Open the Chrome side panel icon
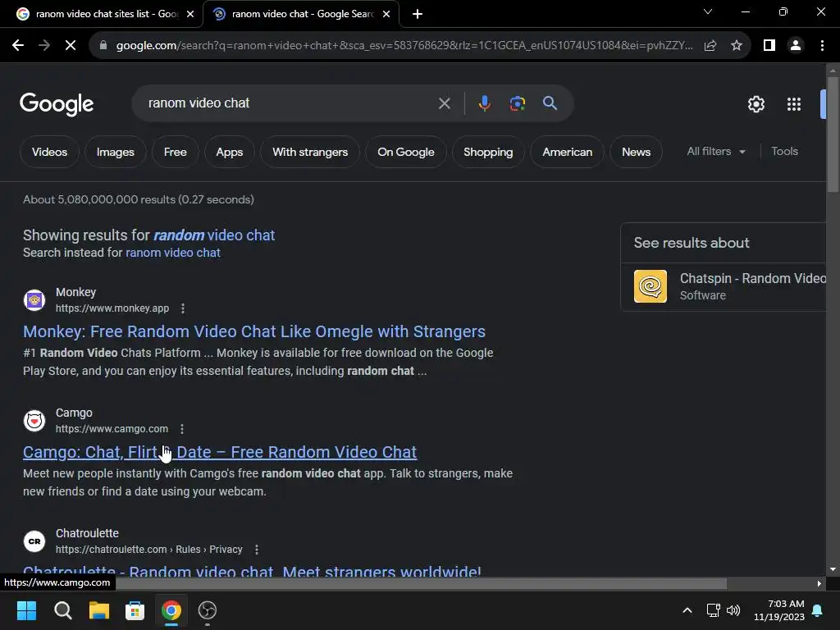Screen dimensions: 840x630 pyautogui.click(x=769, y=46)
